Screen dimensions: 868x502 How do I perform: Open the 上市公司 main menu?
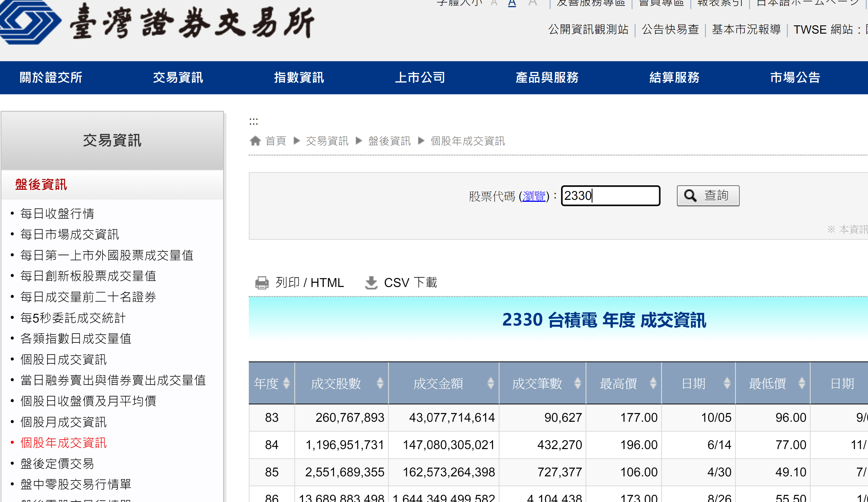click(420, 77)
